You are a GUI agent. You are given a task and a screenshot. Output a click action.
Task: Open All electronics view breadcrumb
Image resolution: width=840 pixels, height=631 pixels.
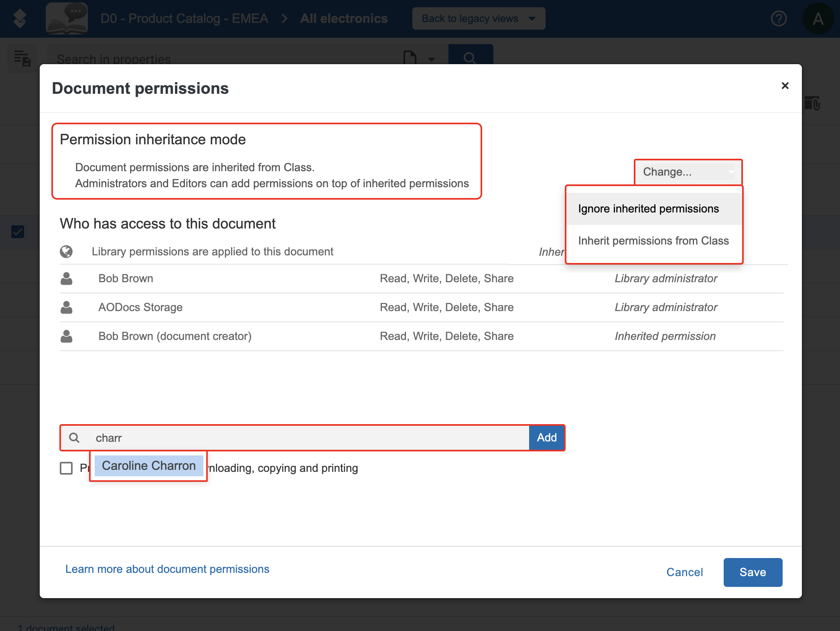pyautogui.click(x=344, y=19)
